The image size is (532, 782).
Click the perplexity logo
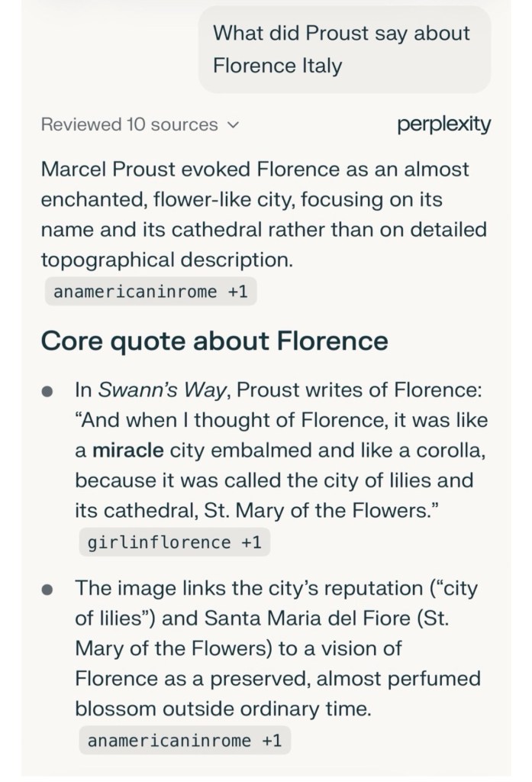tap(443, 124)
